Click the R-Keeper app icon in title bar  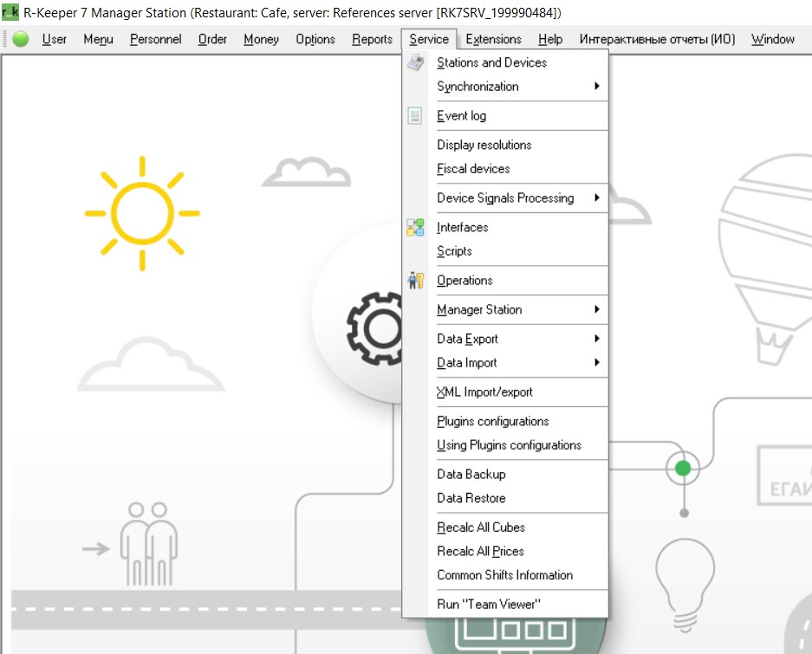10,12
